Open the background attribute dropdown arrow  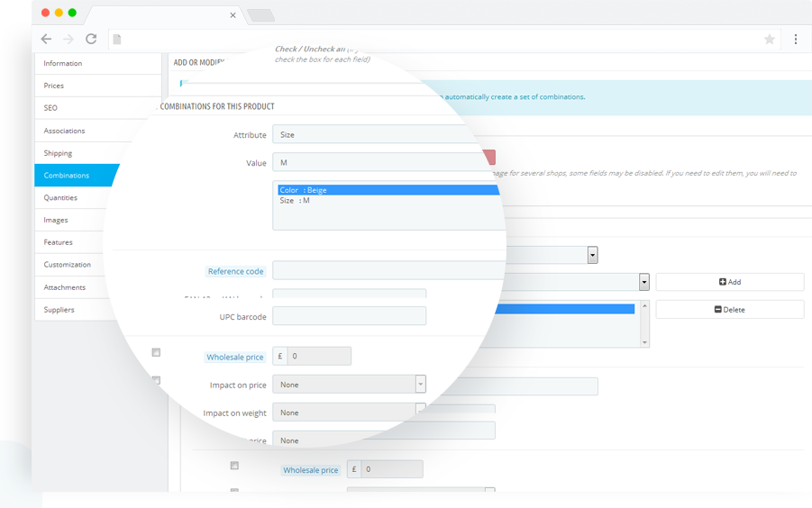point(592,255)
